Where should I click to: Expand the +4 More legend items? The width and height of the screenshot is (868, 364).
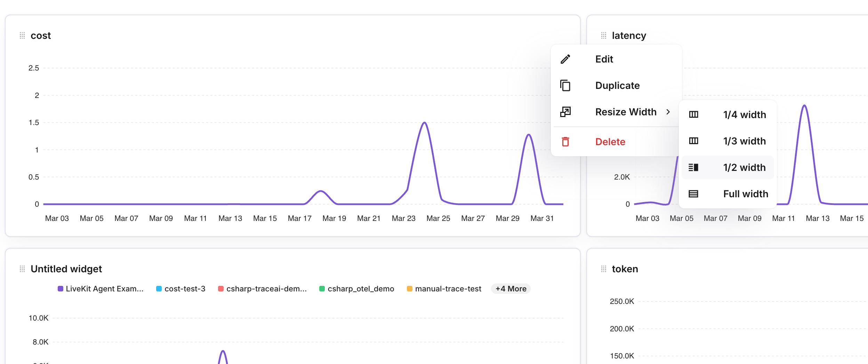[x=511, y=289]
